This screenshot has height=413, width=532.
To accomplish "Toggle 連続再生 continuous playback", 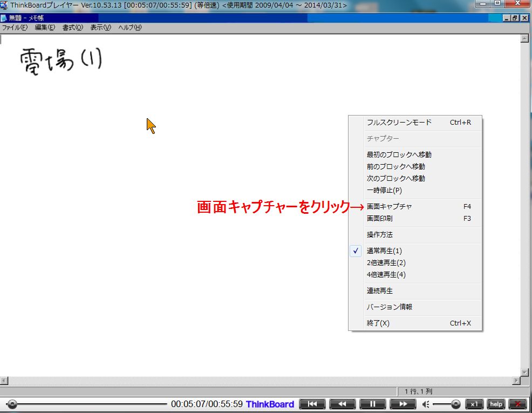I will point(380,291).
